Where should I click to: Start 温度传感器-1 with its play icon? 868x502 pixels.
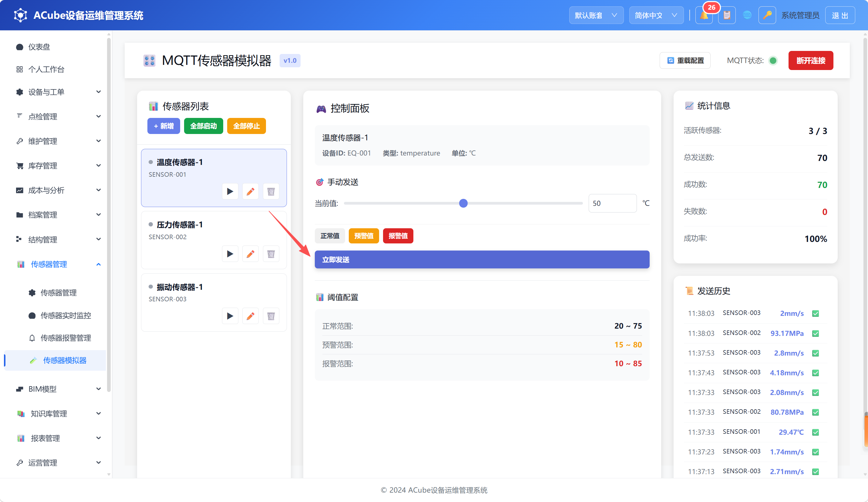(230, 192)
